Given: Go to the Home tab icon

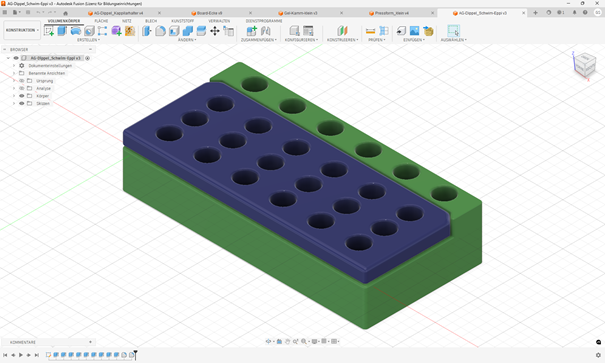Looking at the screenshot, I should 65,13.
